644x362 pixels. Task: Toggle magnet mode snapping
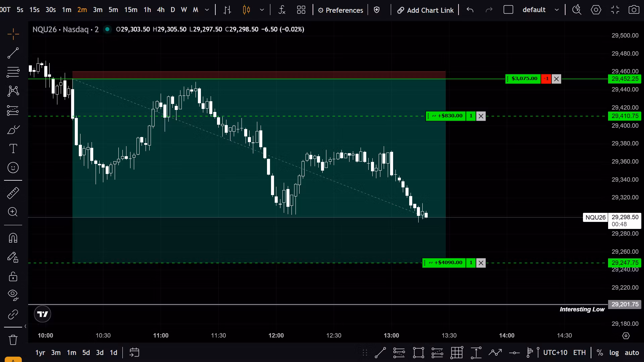point(13,238)
